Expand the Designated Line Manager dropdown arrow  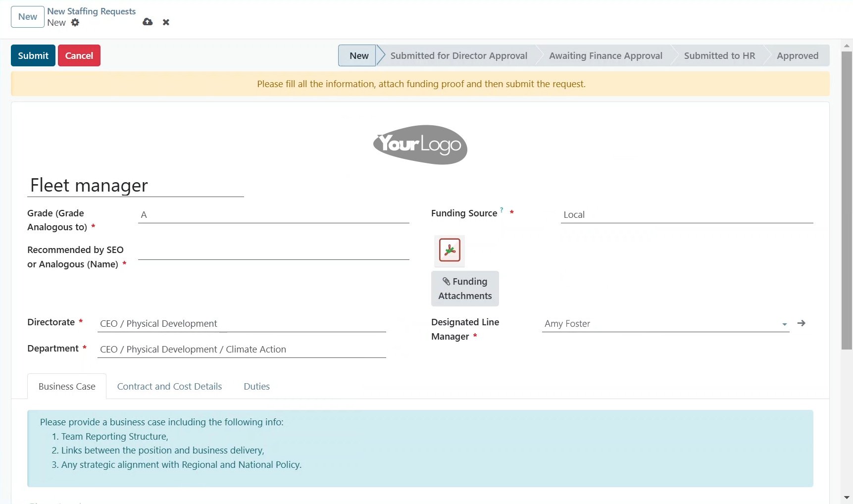(784, 324)
